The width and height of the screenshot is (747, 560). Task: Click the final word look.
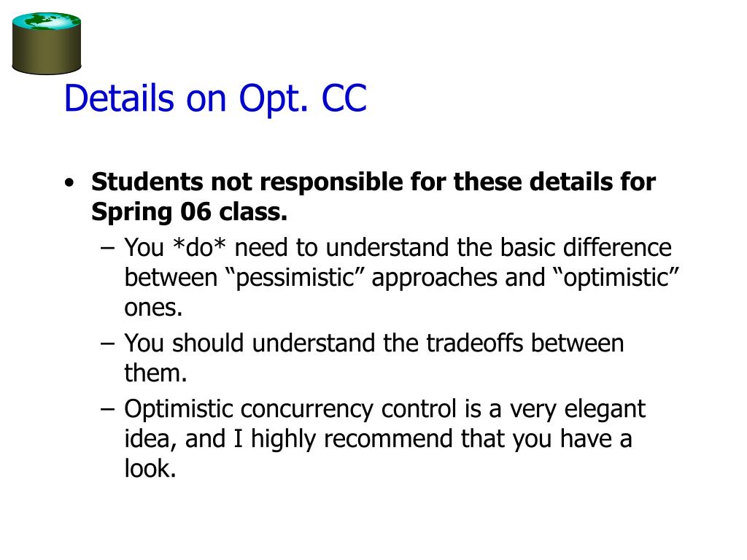[150, 468]
